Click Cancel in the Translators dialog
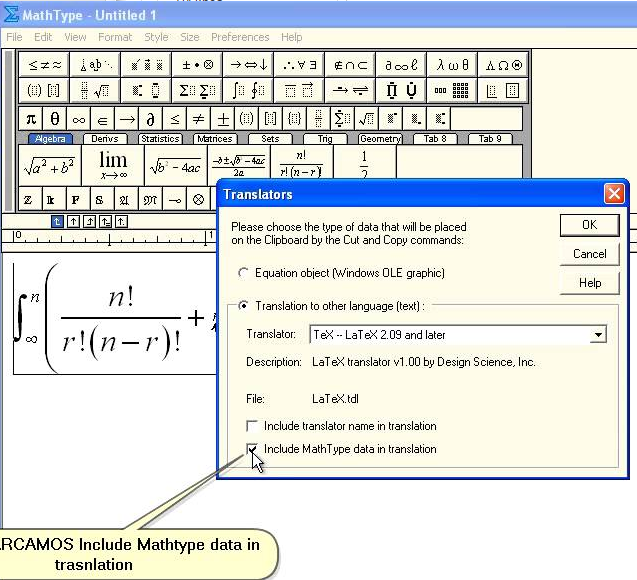 (589, 254)
